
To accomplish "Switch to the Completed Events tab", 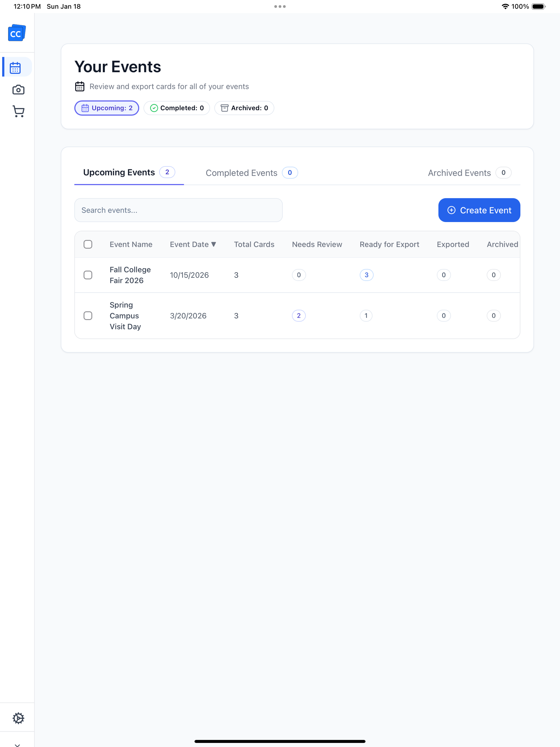I will coord(252,173).
